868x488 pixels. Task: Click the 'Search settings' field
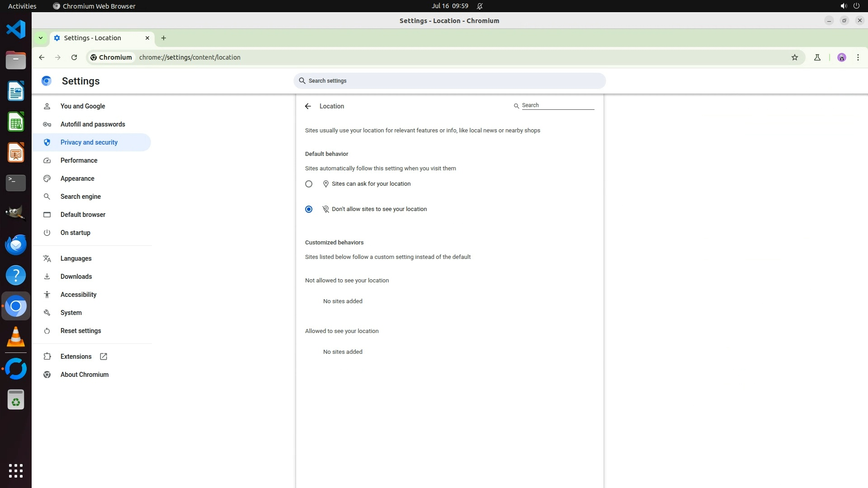449,81
